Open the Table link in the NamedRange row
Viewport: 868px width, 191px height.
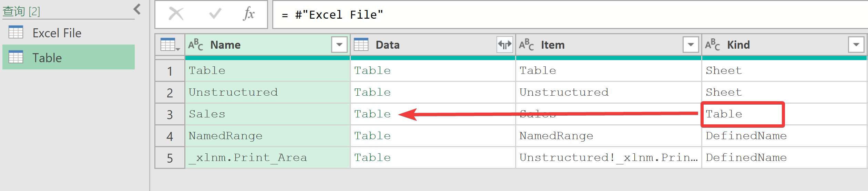click(372, 136)
